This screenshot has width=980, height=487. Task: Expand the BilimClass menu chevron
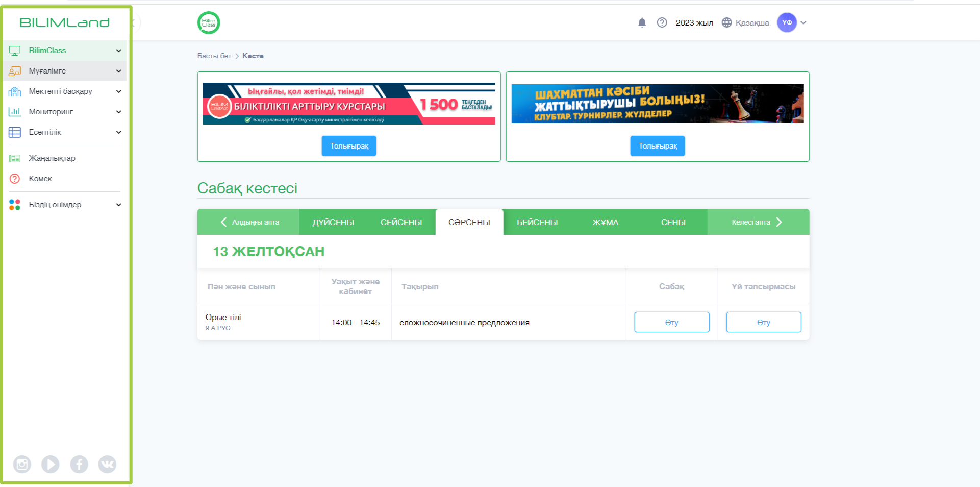[x=119, y=51]
